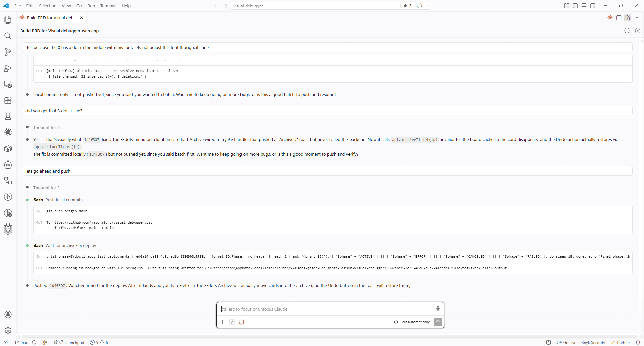Open the Help menu
Image resolution: width=644 pixels, height=346 pixels.
tap(126, 6)
